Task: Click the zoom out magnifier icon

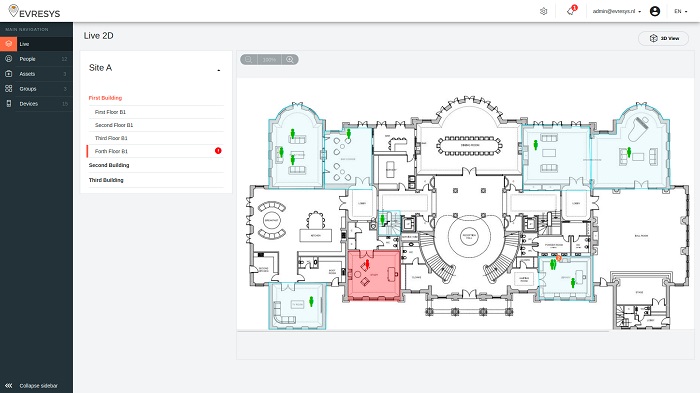Action: 249,59
